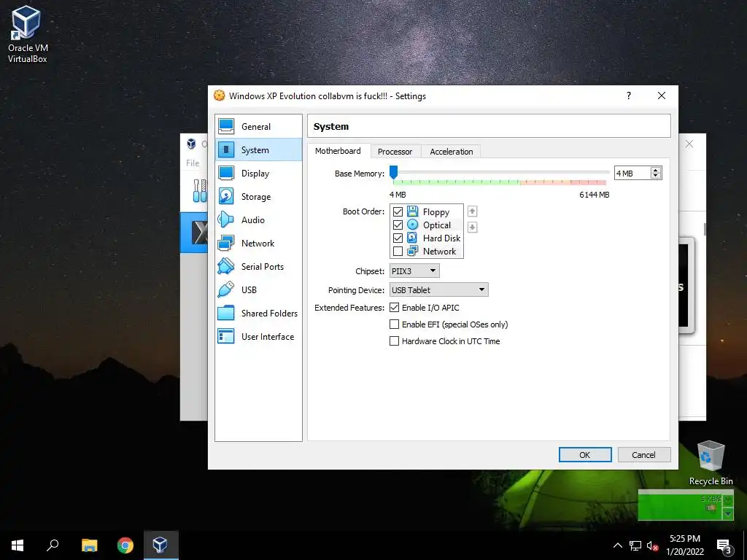747x560 pixels.
Task: Open User Interface settings
Action: coord(258,337)
